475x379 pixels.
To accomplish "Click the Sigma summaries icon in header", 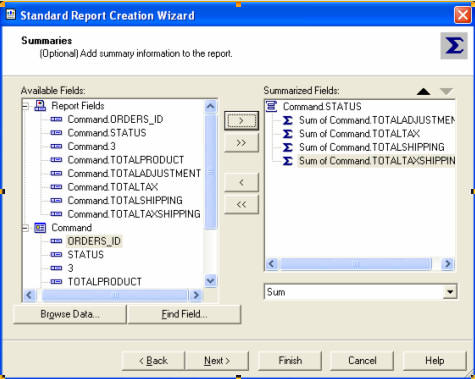I will [454, 46].
